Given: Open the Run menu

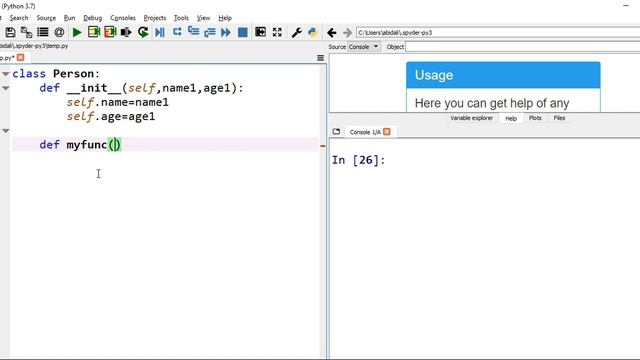Looking at the screenshot, I should [69, 18].
